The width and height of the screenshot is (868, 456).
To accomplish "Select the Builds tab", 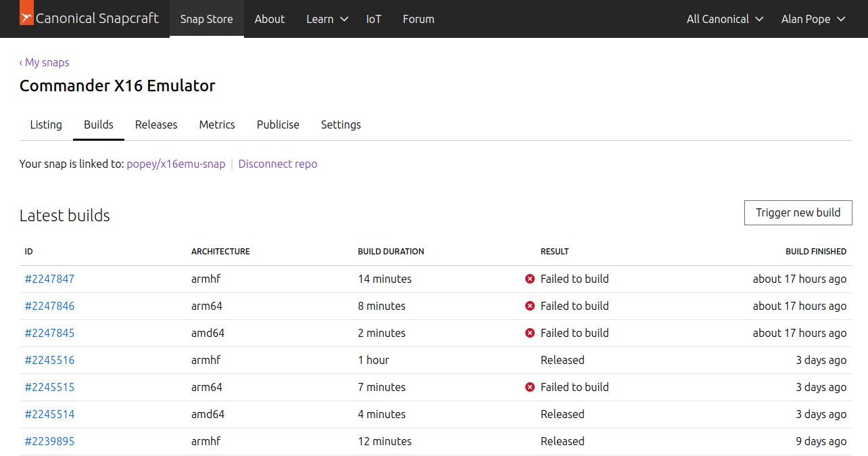I will (99, 124).
